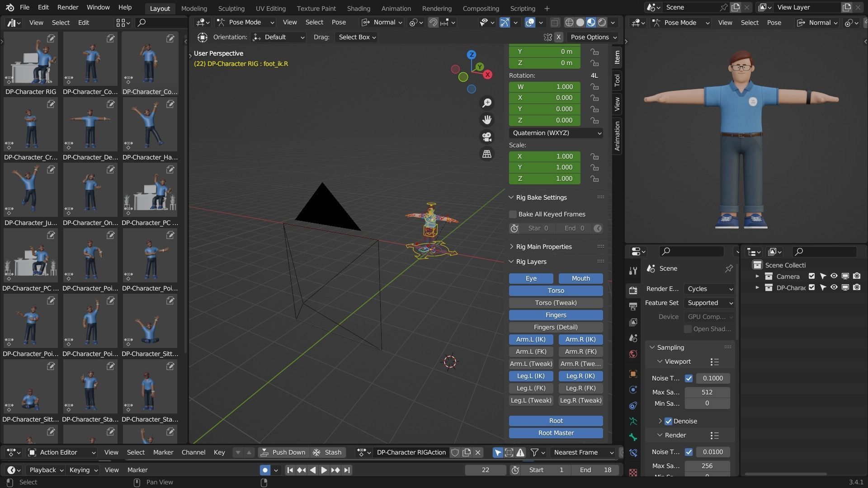Click the Push Down action button
The image size is (868, 488).
tap(283, 452)
